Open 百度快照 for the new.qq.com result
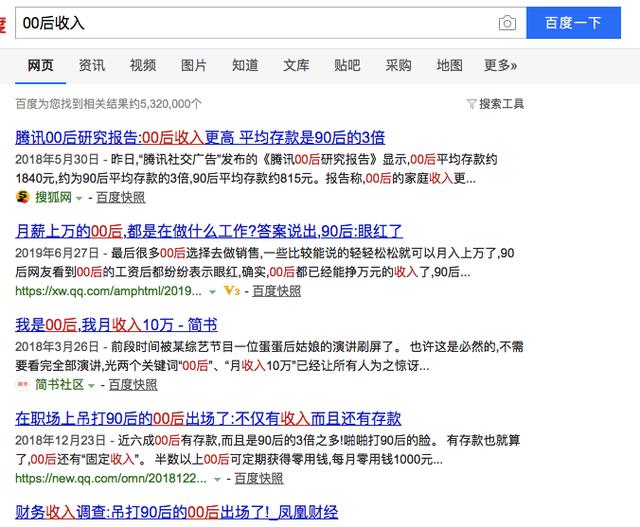Viewport: 640px width, 527px height. [x=259, y=478]
